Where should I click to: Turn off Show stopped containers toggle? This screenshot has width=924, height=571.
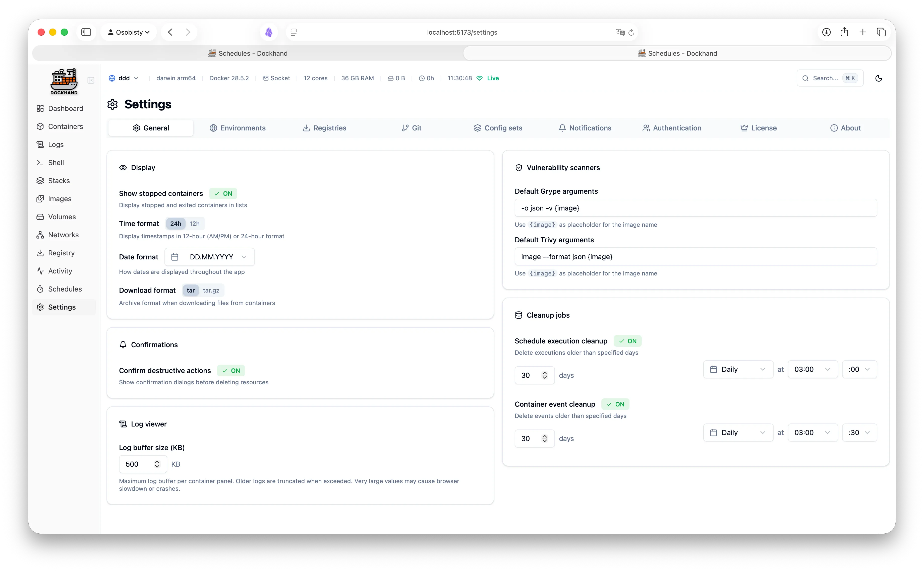(x=223, y=193)
